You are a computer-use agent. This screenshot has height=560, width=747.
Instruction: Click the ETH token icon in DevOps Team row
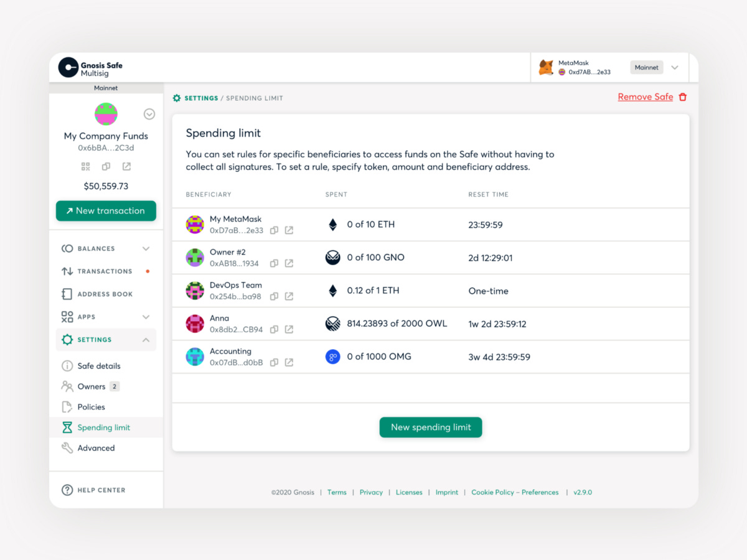point(333,291)
